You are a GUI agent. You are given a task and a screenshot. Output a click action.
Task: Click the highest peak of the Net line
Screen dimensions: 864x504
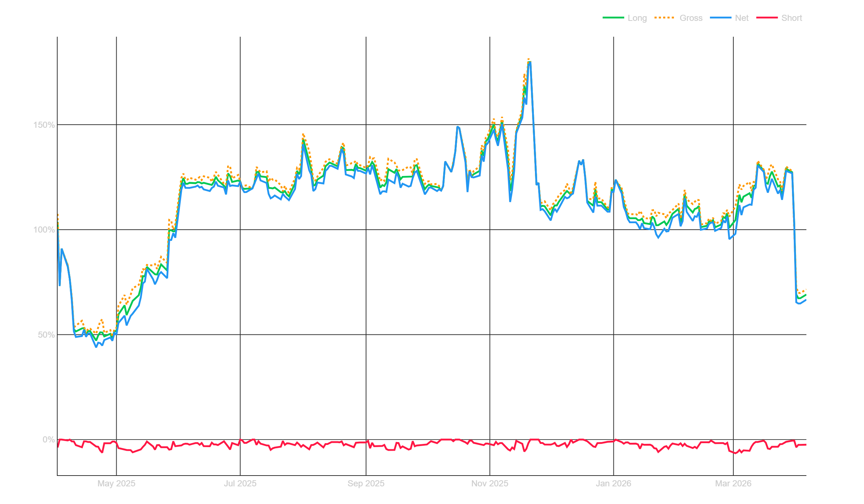(530, 63)
